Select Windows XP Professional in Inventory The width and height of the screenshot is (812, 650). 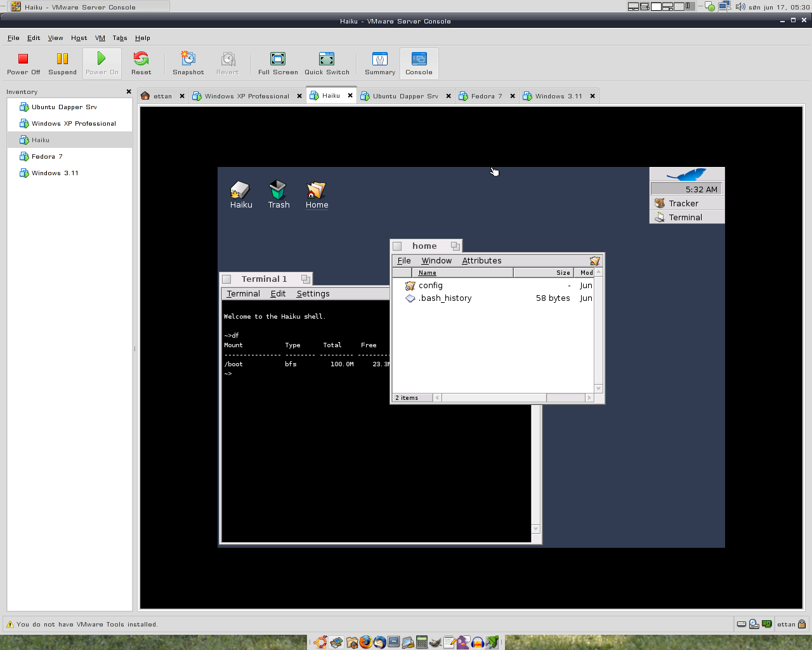pos(70,124)
